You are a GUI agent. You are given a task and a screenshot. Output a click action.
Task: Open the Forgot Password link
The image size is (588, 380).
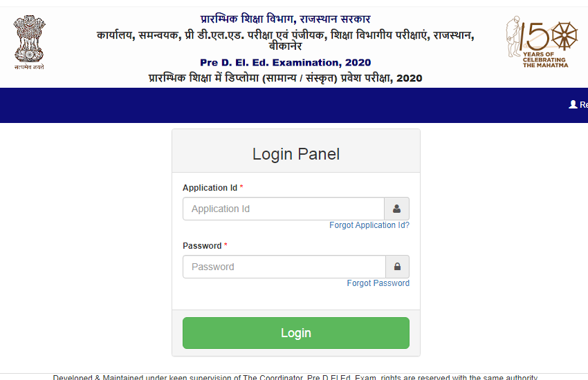378,283
